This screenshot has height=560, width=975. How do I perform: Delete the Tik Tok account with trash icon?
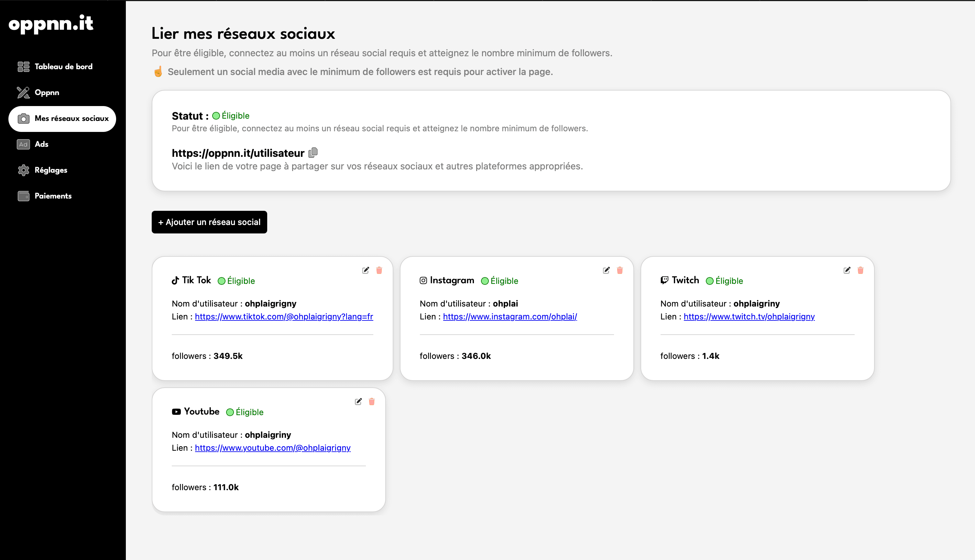click(x=379, y=270)
